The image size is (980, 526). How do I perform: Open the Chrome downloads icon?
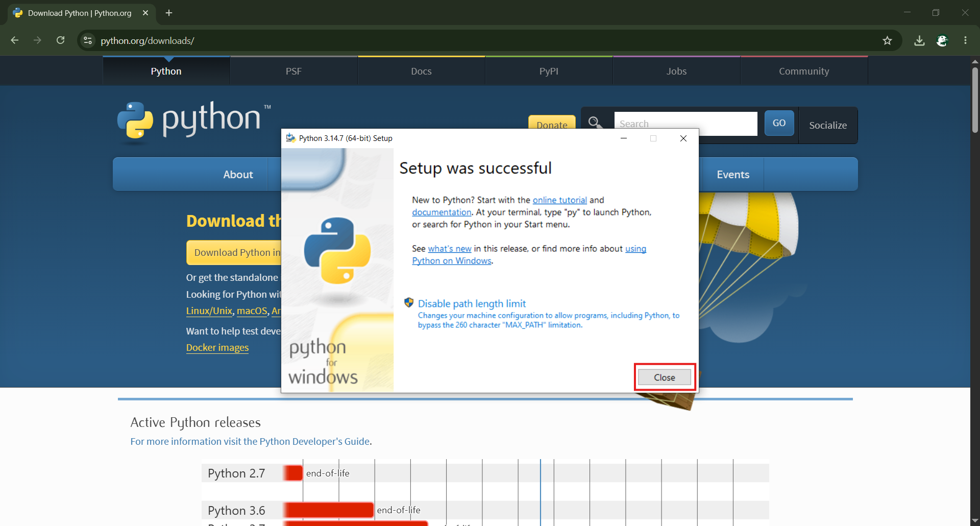[x=919, y=40]
